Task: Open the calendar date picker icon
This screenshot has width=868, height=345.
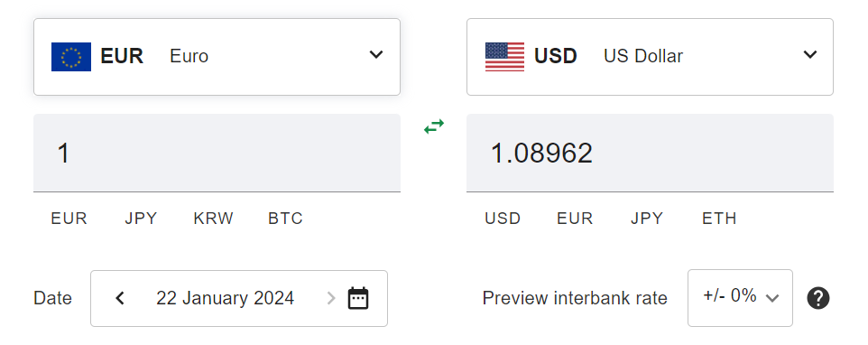Action: (x=358, y=298)
